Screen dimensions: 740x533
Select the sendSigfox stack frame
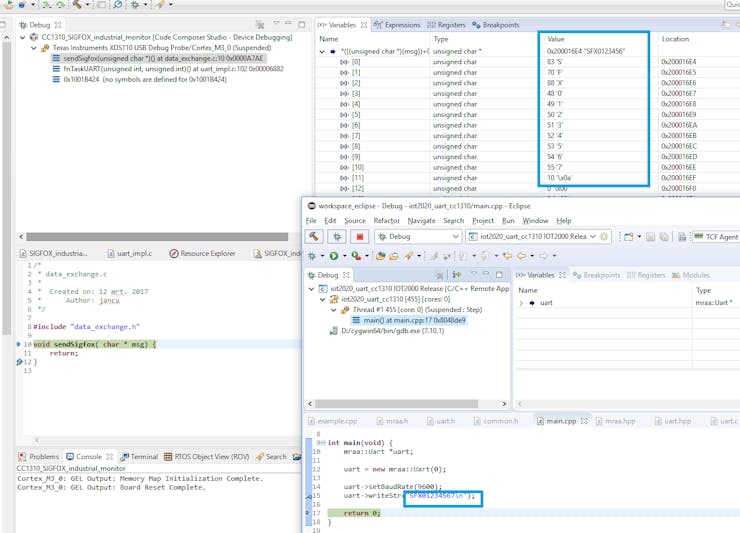click(158, 58)
